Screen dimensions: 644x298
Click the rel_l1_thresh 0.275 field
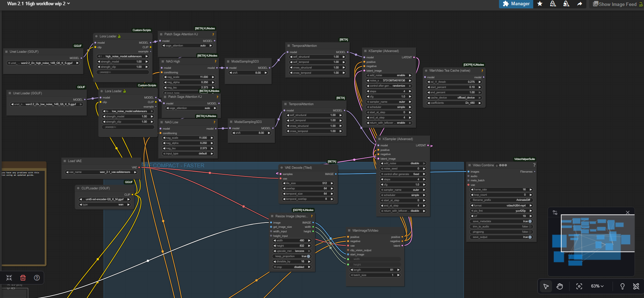(x=454, y=82)
